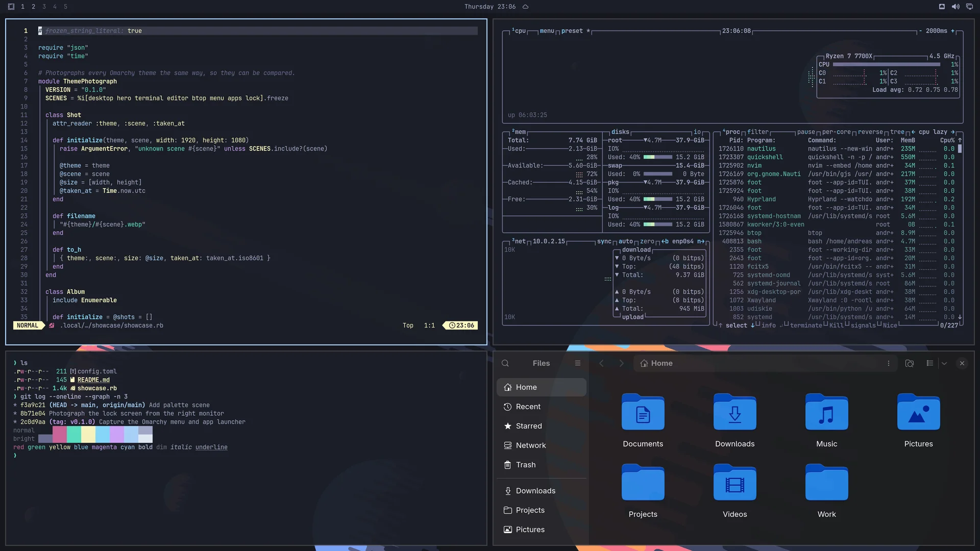Click the display icon in the top bar
980x551 pixels.
[969, 7]
